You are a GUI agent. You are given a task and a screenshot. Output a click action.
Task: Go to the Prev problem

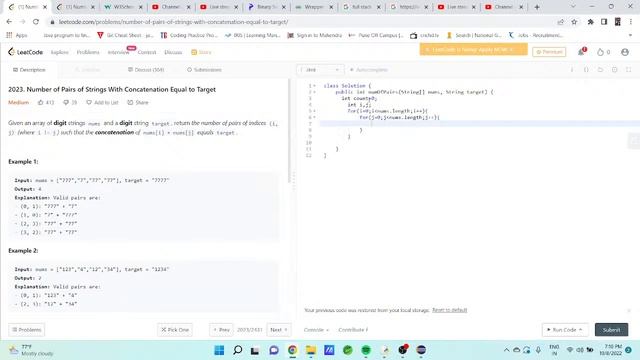tap(221, 330)
